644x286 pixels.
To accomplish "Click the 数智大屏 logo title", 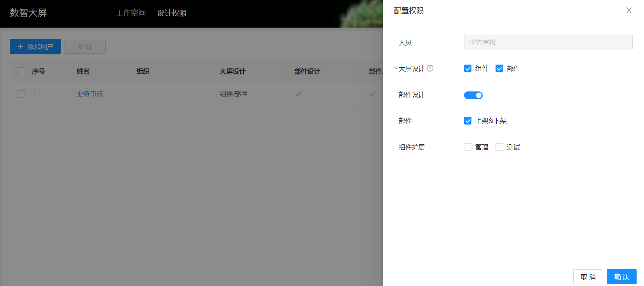I will click(28, 13).
